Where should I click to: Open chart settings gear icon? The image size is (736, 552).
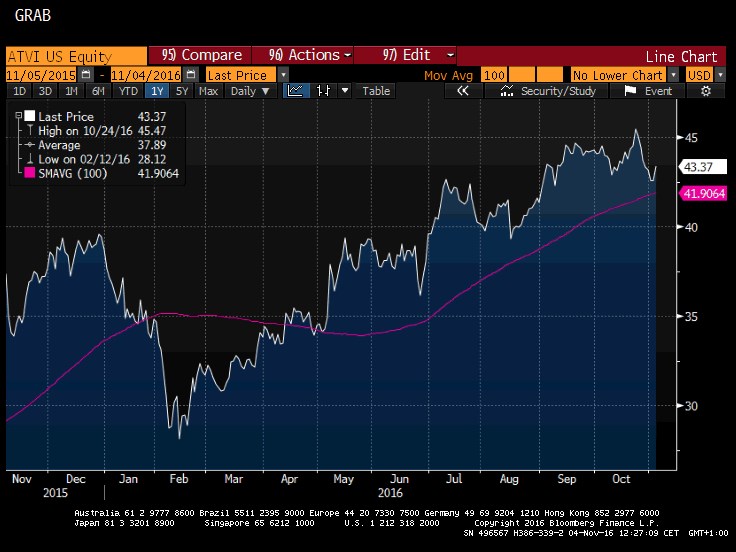pos(706,91)
